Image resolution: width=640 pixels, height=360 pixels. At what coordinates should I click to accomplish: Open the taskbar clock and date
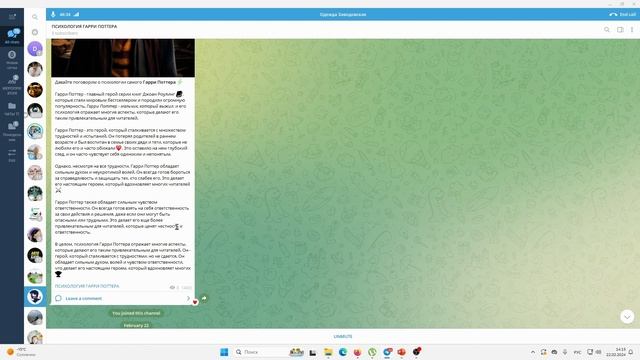[x=616, y=352]
